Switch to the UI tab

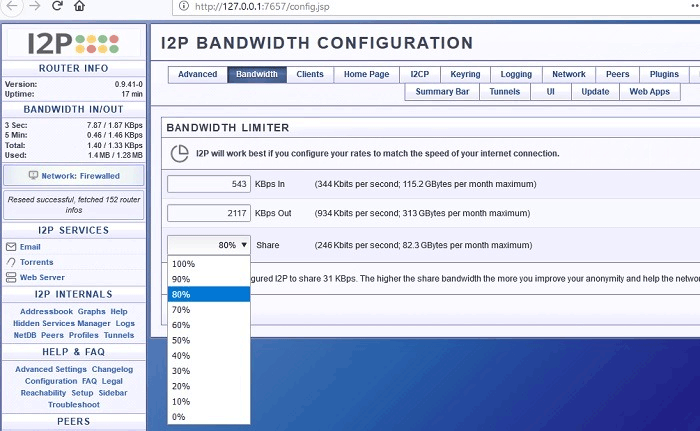(x=550, y=92)
